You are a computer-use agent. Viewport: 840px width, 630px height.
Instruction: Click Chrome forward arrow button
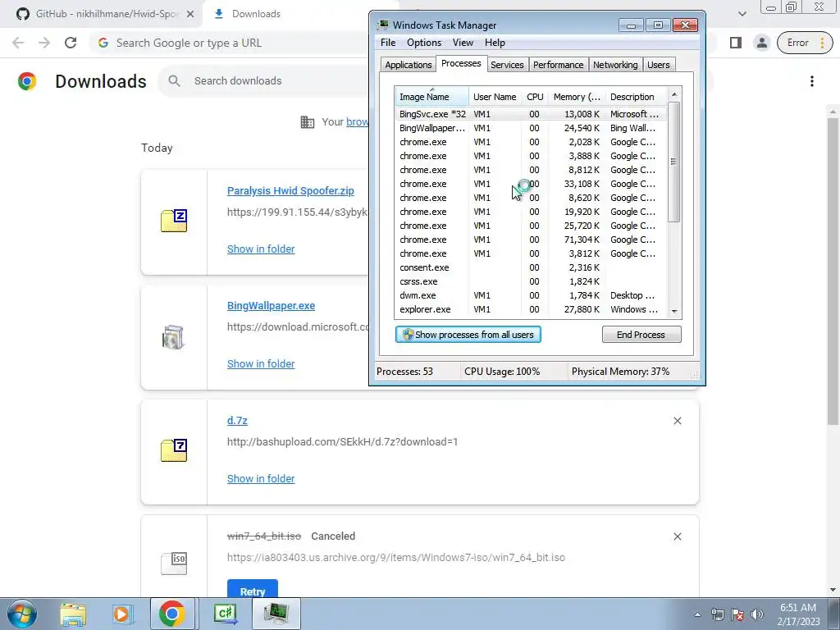click(x=44, y=43)
